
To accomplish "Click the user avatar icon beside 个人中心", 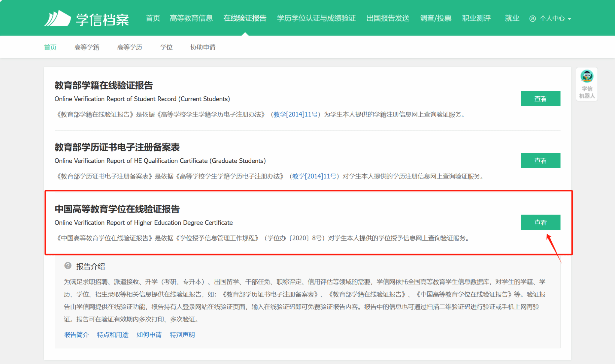I will pos(532,19).
